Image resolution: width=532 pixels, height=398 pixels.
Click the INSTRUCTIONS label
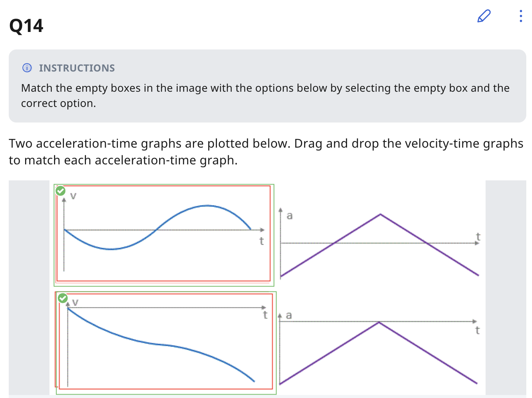pyautogui.click(x=77, y=68)
